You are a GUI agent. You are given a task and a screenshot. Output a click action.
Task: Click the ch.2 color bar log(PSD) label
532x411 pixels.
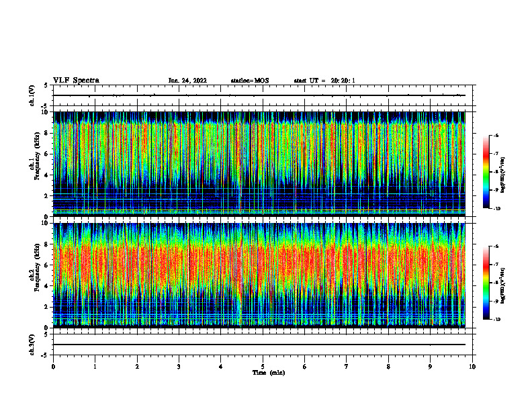point(502,286)
